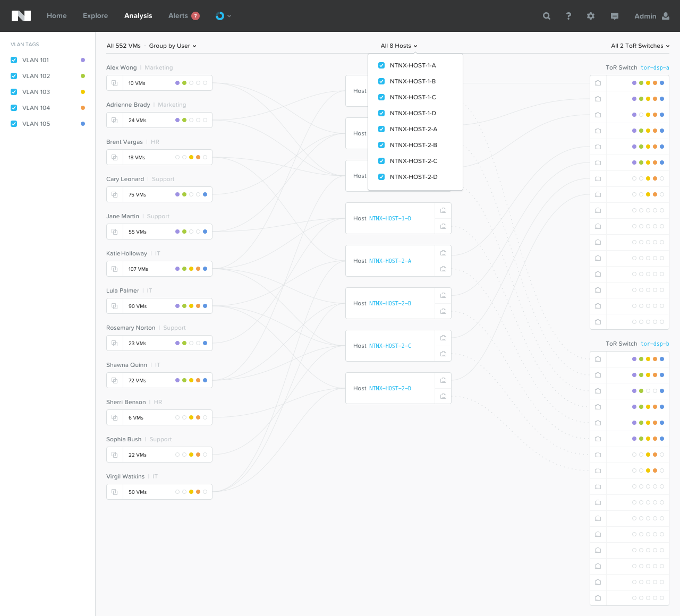Click the Nutanix logo icon
This screenshot has height=616, width=680.
coord(21,16)
